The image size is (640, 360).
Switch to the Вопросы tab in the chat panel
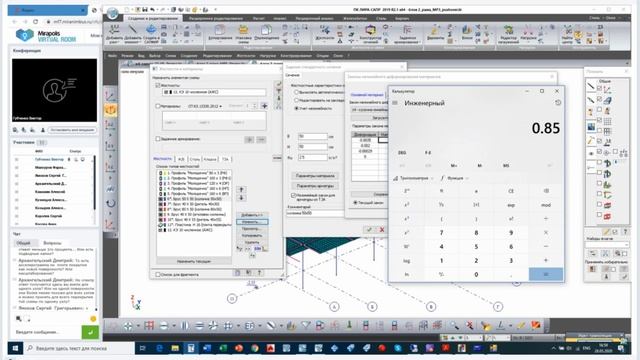[x=52, y=243]
